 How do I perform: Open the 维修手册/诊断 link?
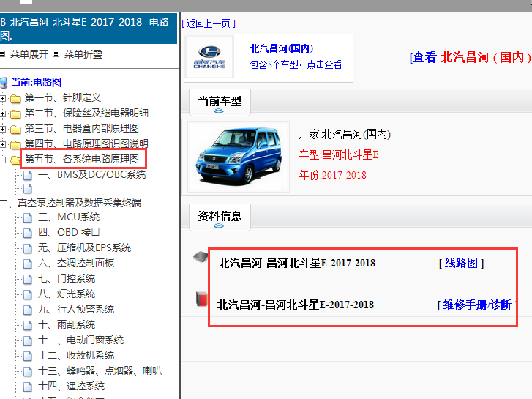477,305
